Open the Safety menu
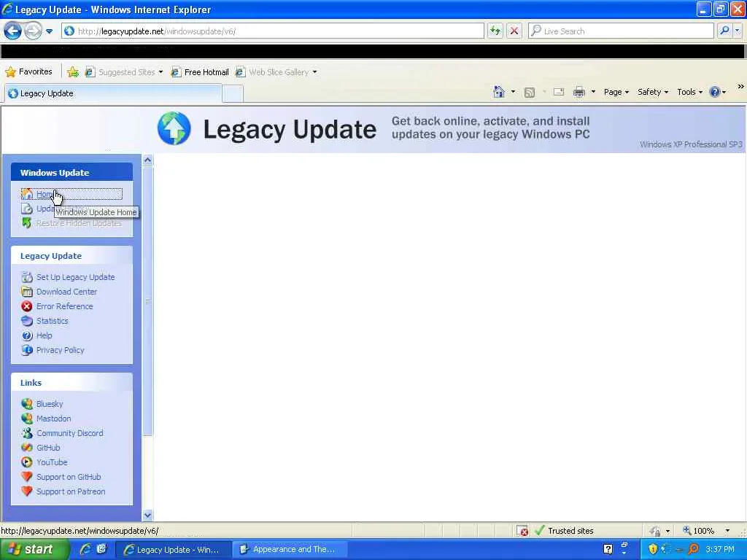747x560 pixels. (653, 92)
